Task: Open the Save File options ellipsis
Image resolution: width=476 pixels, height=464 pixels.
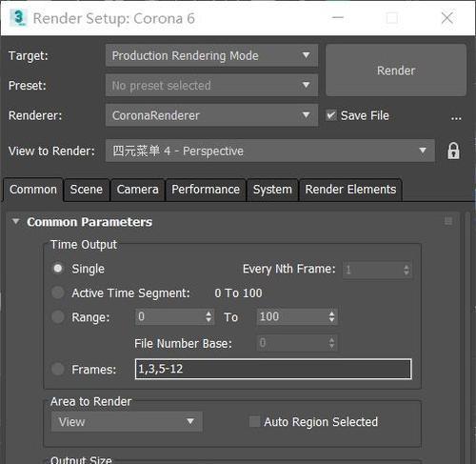Action: [456, 118]
